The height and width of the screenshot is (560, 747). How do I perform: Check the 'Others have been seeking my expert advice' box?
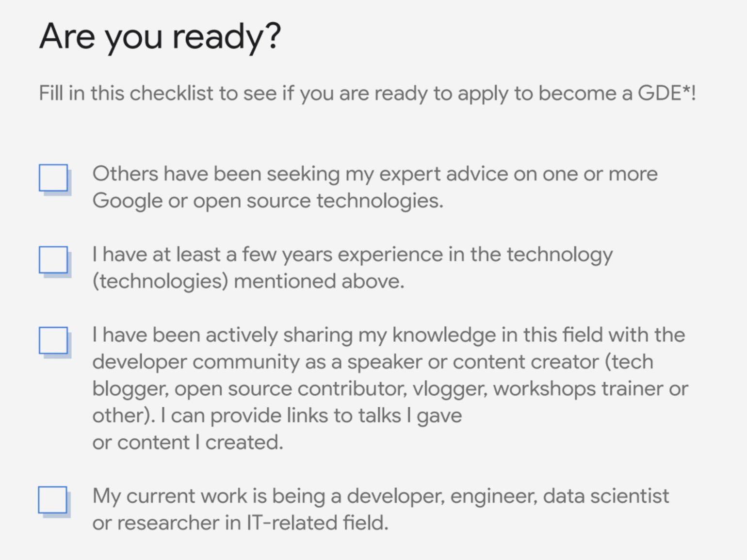53,178
